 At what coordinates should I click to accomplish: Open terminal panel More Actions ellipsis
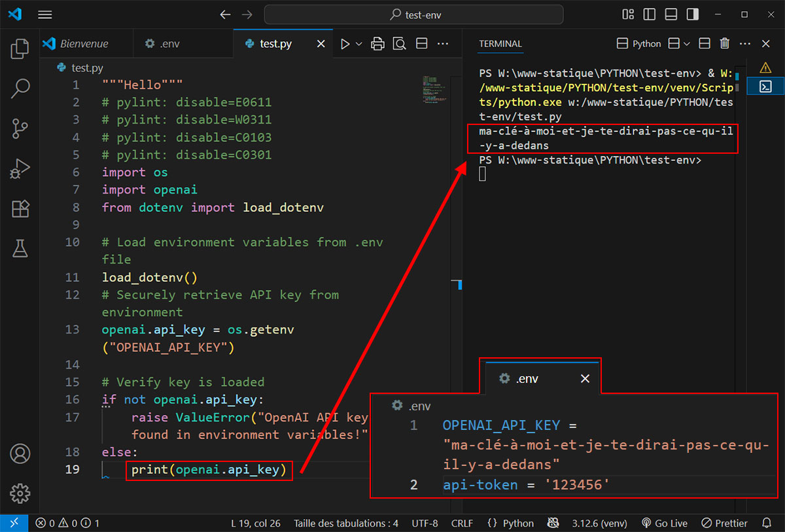point(745,44)
